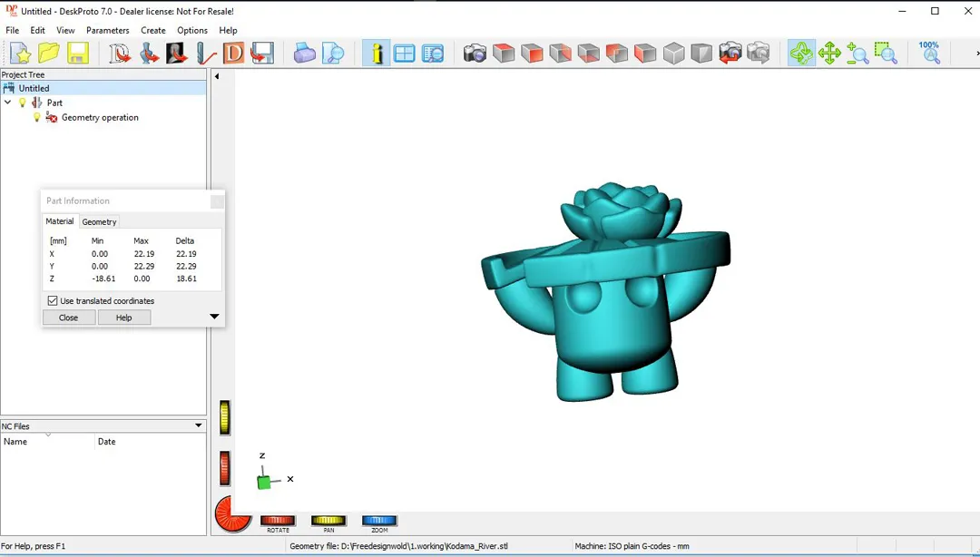Viewport: 980px width, 557px height.
Task: Open the View menu
Action: click(x=65, y=30)
